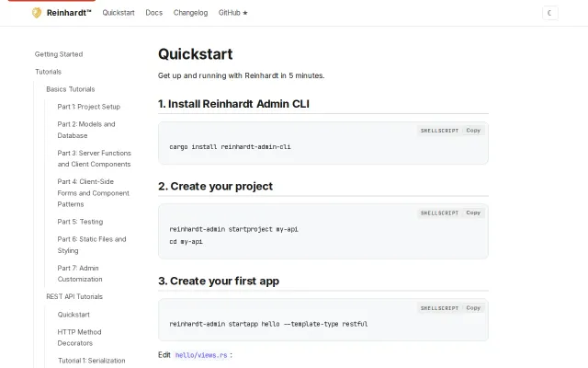Viewport: 588px width, 368px height.
Task: Open Part 5: Testing tutorial
Action: (x=80, y=222)
